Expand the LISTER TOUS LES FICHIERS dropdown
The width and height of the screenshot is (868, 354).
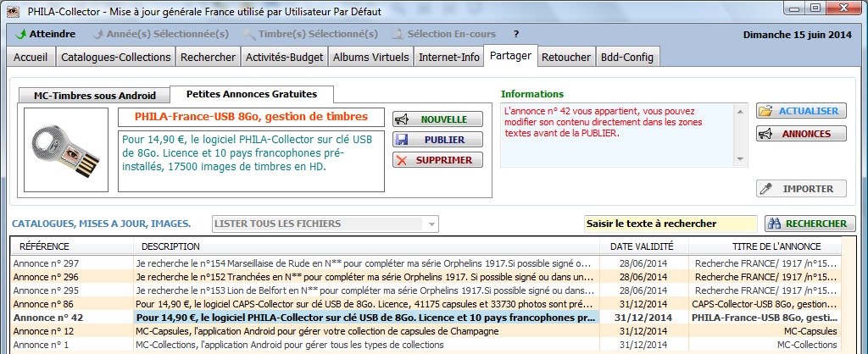[431, 224]
